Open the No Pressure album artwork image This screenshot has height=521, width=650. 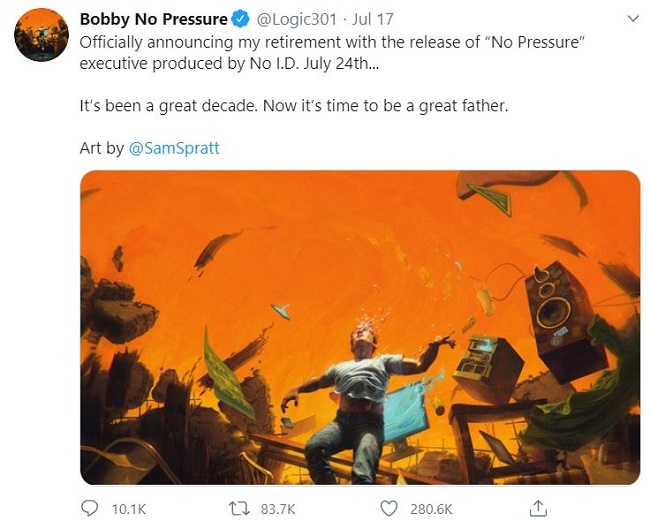[360, 327]
